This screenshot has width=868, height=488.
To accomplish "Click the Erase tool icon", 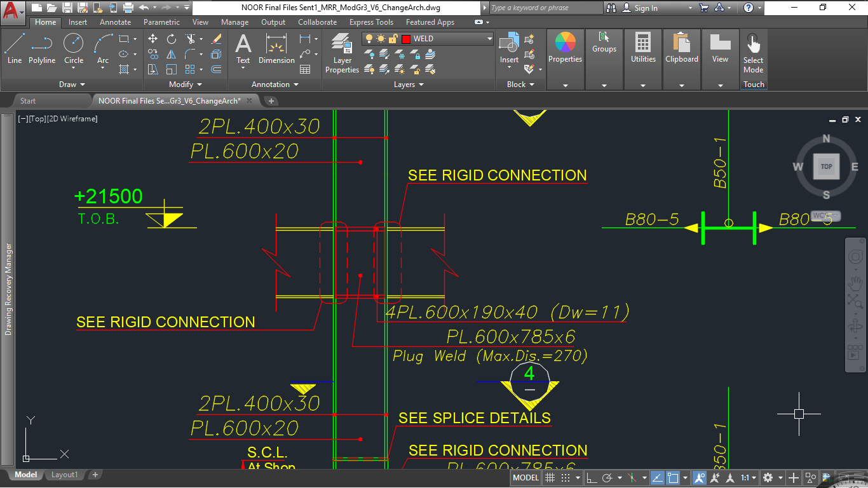I will [x=216, y=39].
